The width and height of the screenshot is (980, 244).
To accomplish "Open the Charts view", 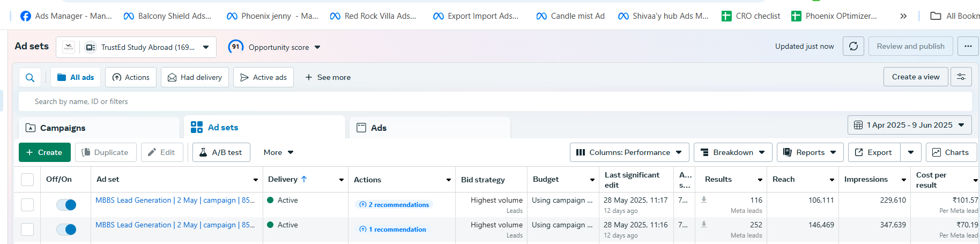I will 951,152.
